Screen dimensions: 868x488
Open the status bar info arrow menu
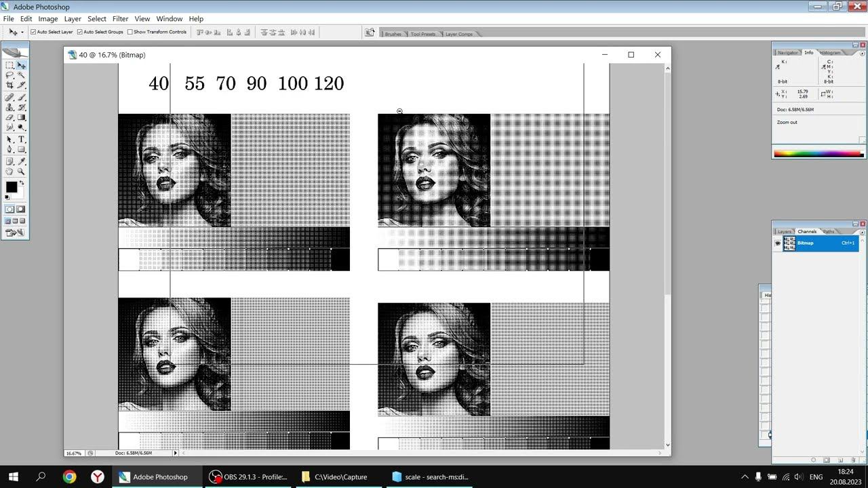click(175, 453)
